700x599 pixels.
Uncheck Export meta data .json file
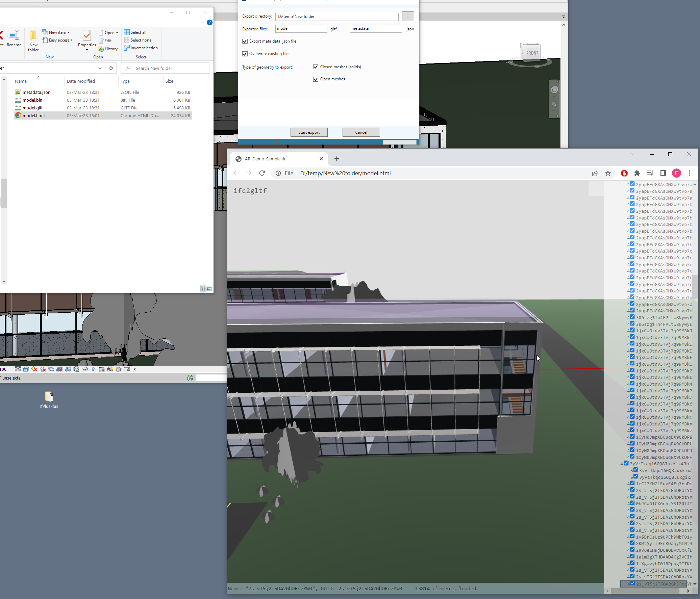(x=245, y=41)
